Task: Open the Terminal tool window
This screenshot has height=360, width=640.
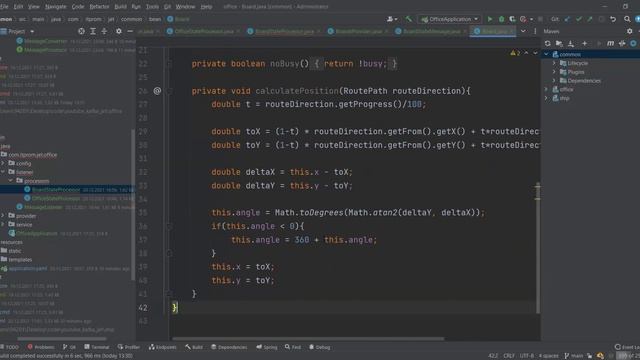Action: coord(97,347)
